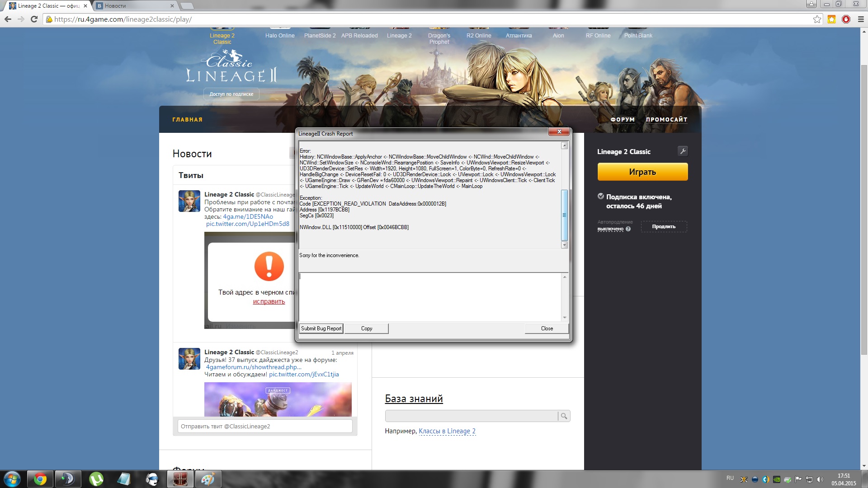Open the Action Center flag icon

point(798,479)
